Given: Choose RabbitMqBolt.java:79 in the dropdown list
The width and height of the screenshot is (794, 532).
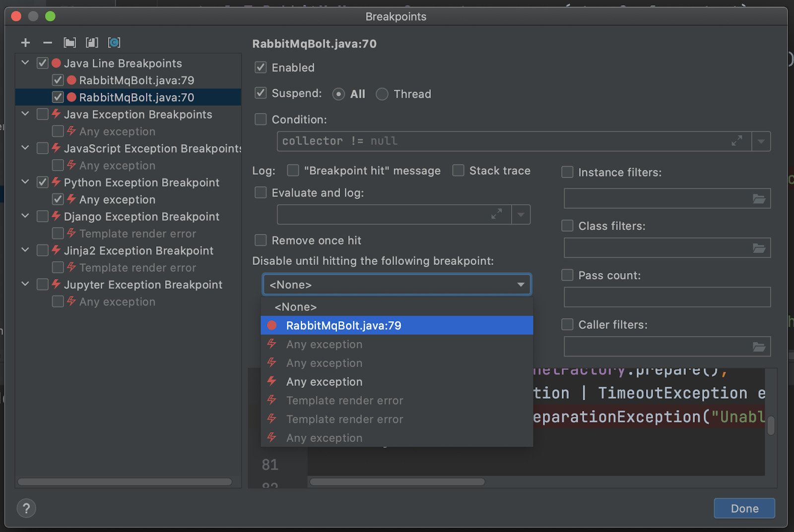Looking at the screenshot, I should 343,326.
